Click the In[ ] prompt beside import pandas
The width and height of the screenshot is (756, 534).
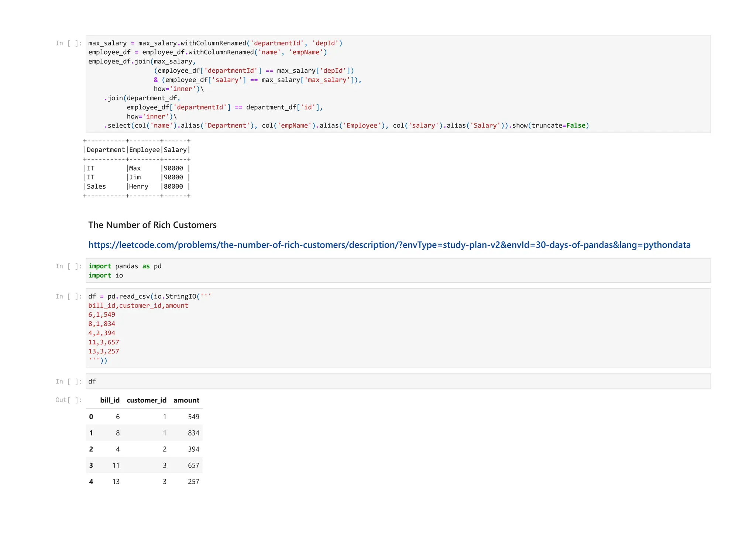(68, 266)
